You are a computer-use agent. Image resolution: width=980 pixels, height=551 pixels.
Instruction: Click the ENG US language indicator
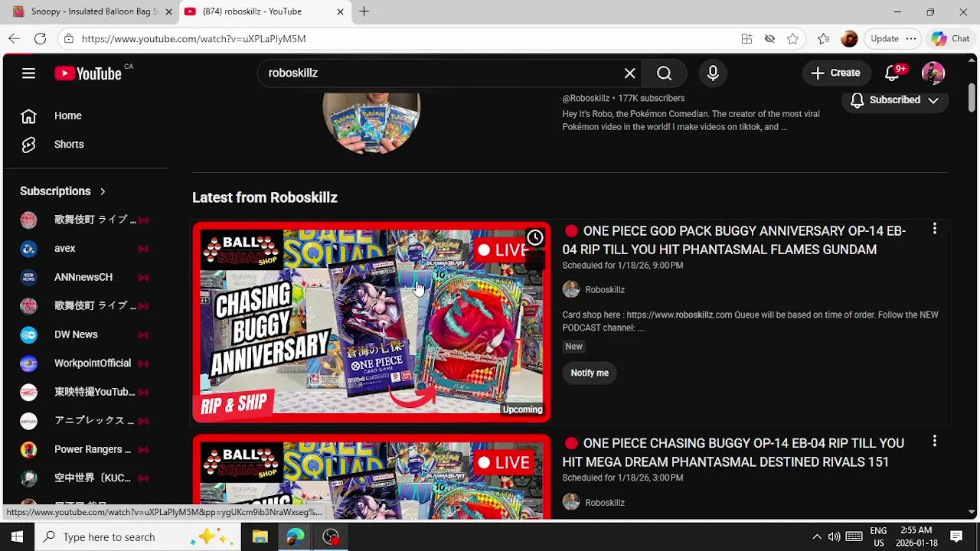tap(878, 536)
